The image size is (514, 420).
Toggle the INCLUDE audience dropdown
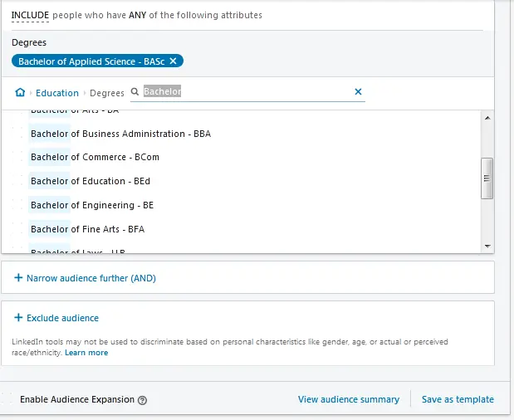[x=30, y=15]
